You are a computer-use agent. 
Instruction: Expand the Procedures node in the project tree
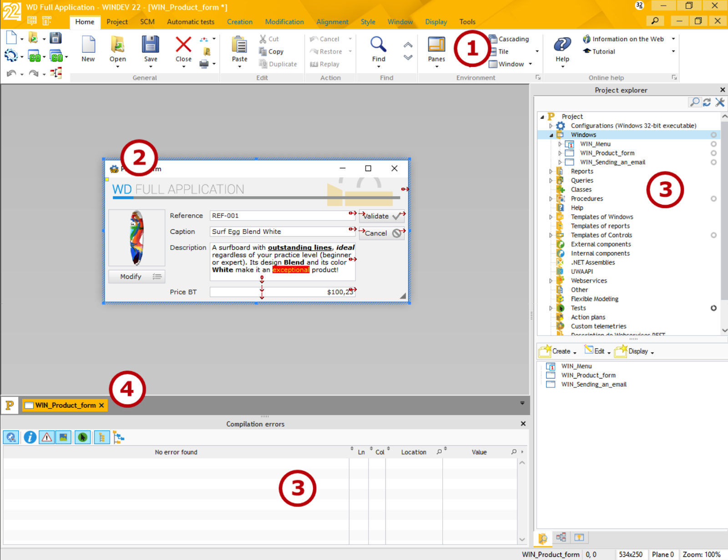point(551,199)
